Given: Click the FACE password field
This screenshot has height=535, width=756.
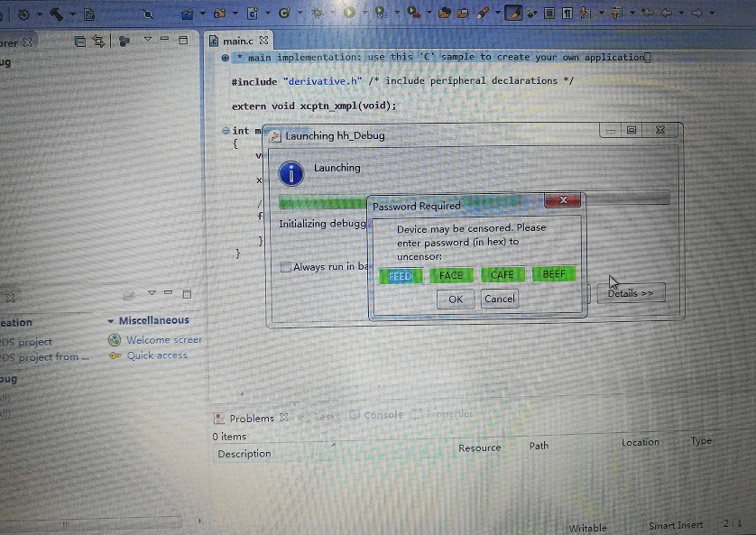Looking at the screenshot, I should click(451, 275).
